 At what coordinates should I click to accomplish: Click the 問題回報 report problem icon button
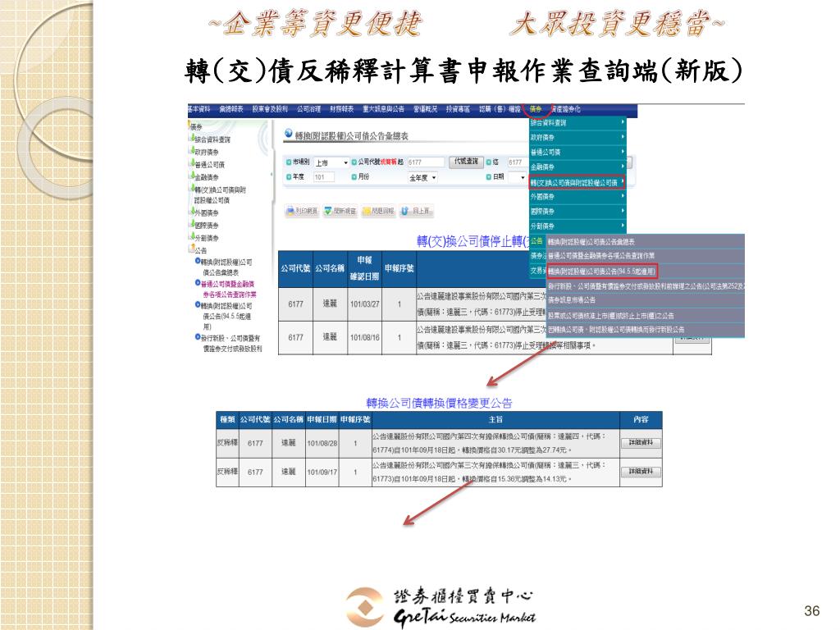(378, 211)
